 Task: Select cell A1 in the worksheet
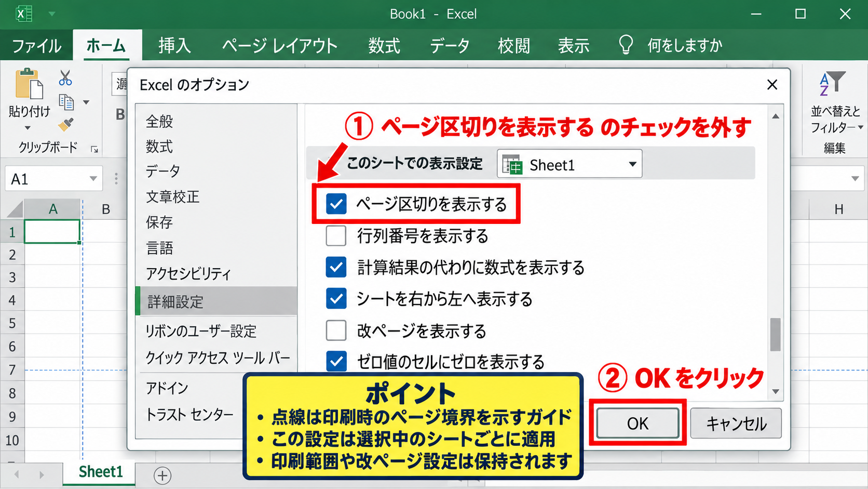pos(52,232)
